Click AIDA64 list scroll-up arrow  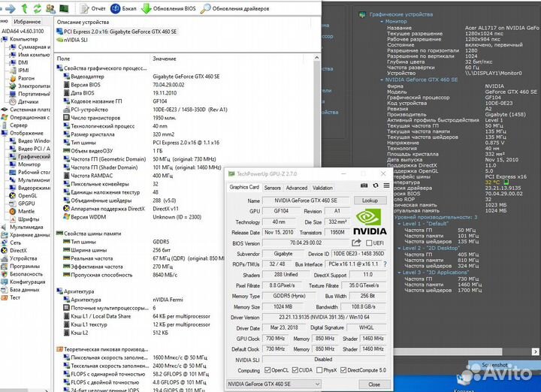pyautogui.click(x=317, y=58)
